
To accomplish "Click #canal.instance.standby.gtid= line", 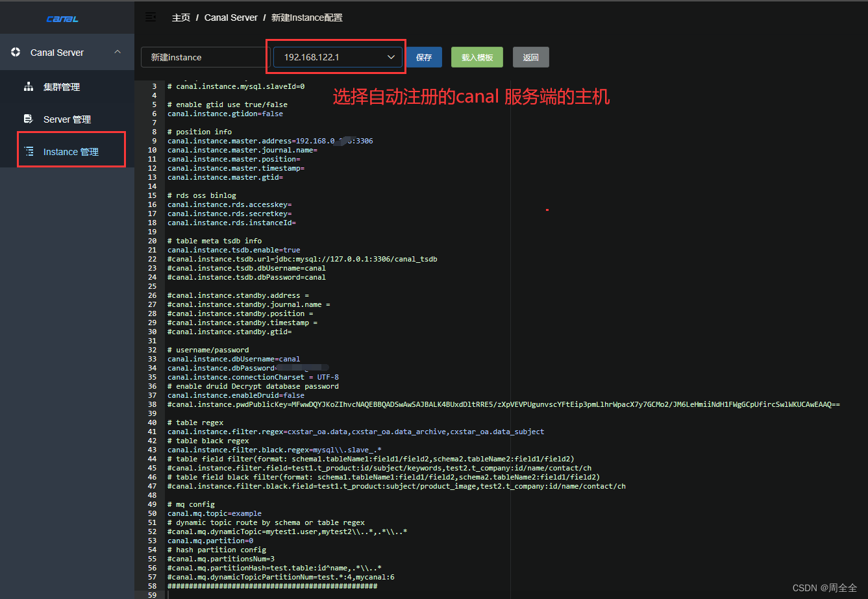I will [x=229, y=332].
